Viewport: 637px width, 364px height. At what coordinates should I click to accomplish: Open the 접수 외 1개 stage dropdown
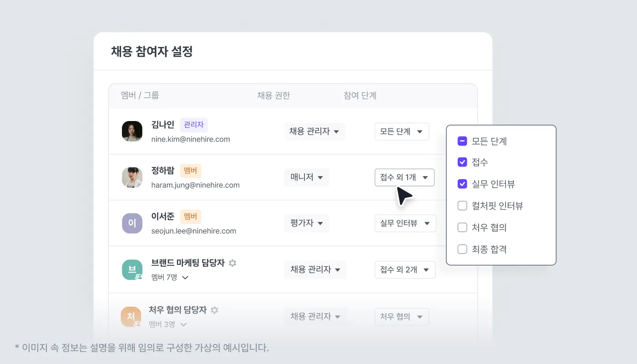[404, 177]
